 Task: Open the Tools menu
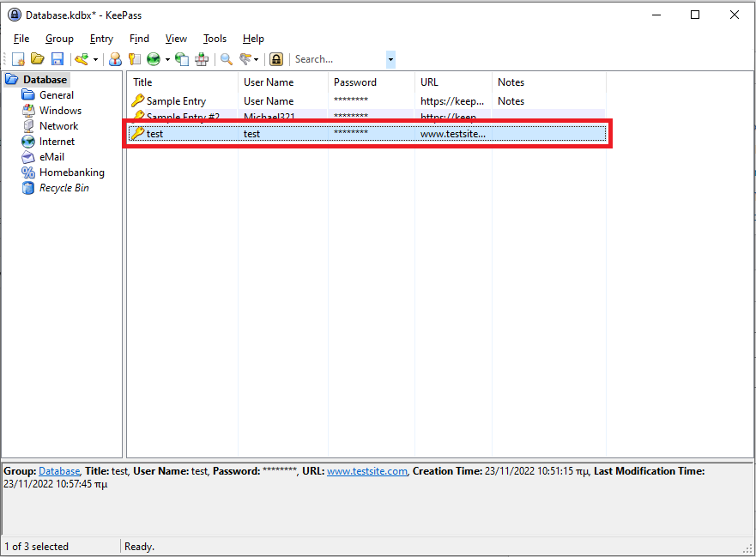click(x=215, y=38)
